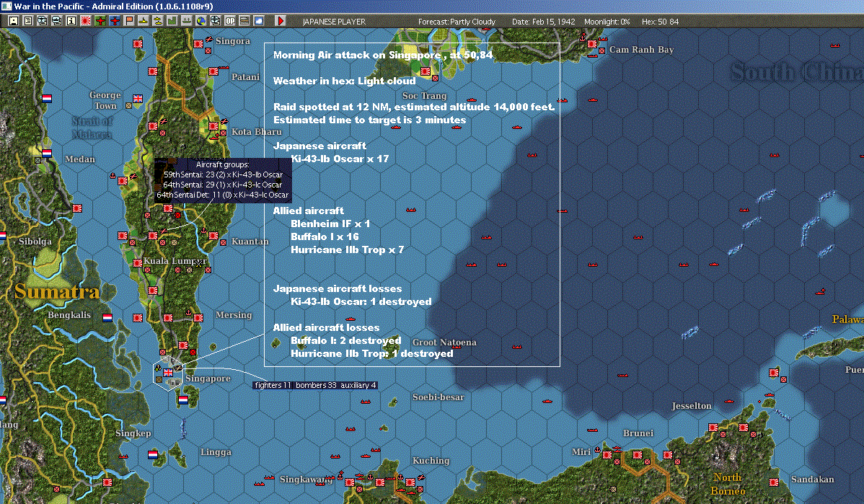The image size is (864, 504).
Task: Click 'Hurricane IIb Trop: 1 destroyed' line
Action: [372, 353]
